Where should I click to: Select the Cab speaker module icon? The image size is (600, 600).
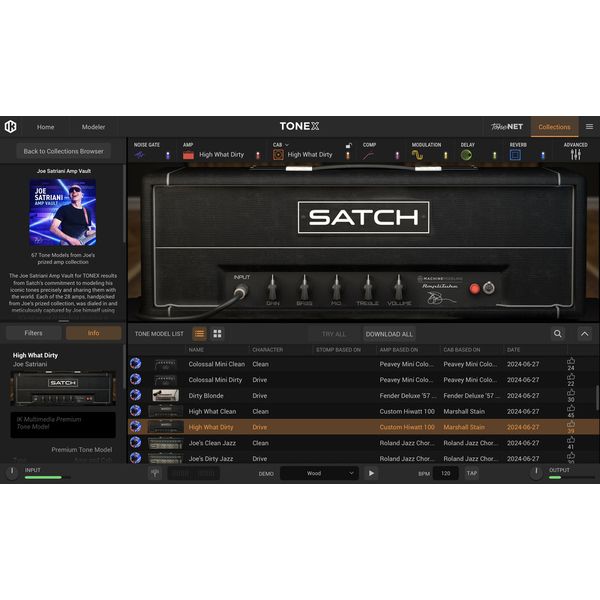click(278, 155)
